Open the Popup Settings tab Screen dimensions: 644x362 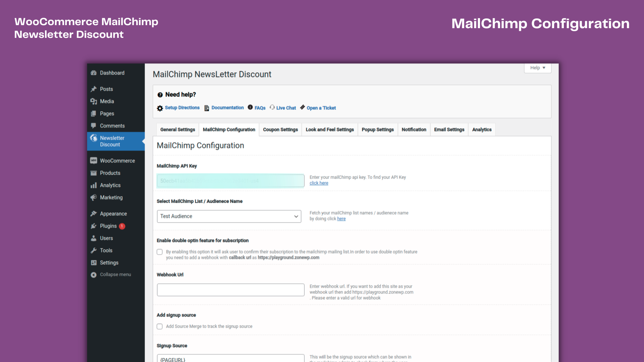(378, 130)
